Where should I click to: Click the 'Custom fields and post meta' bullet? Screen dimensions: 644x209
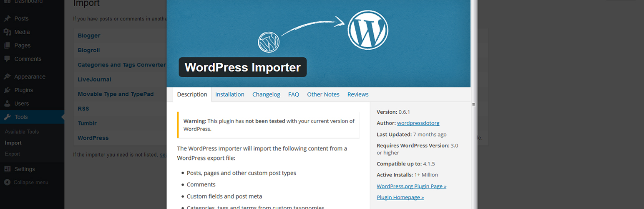[224, 196]
